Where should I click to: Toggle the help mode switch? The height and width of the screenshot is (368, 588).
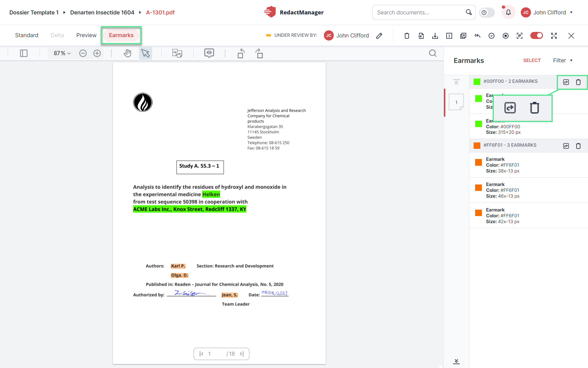tap(487, 13)
